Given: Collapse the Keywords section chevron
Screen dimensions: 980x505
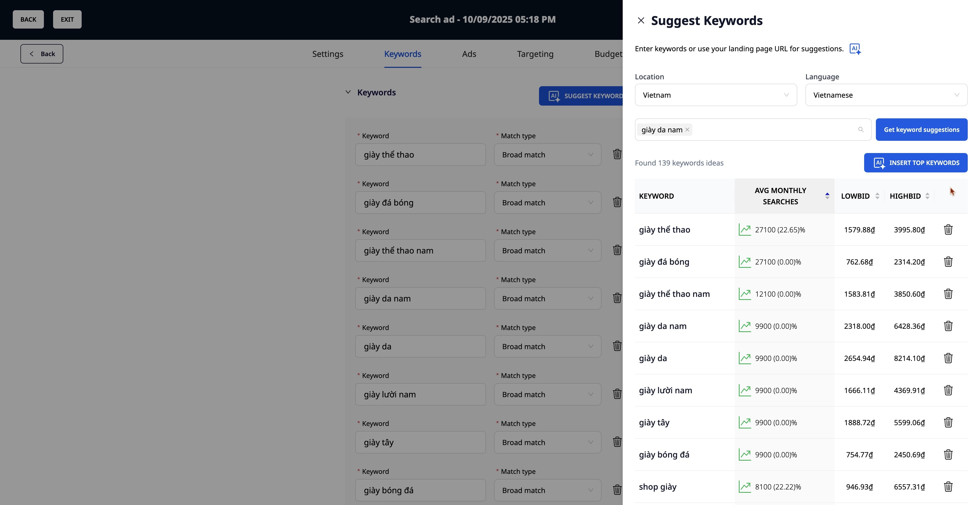Looking at the screenshot, I should pos(348,92).
